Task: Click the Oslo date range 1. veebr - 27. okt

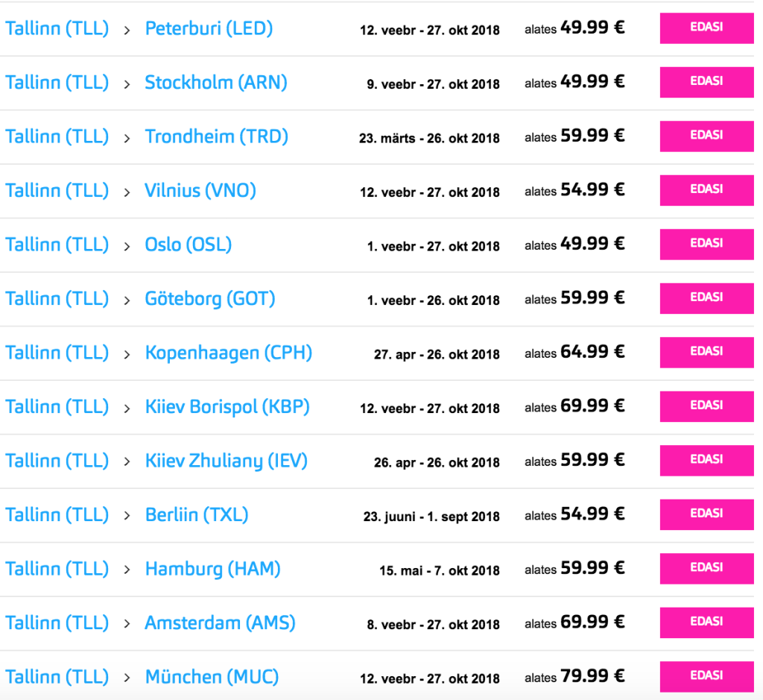Action: point(433,246)
